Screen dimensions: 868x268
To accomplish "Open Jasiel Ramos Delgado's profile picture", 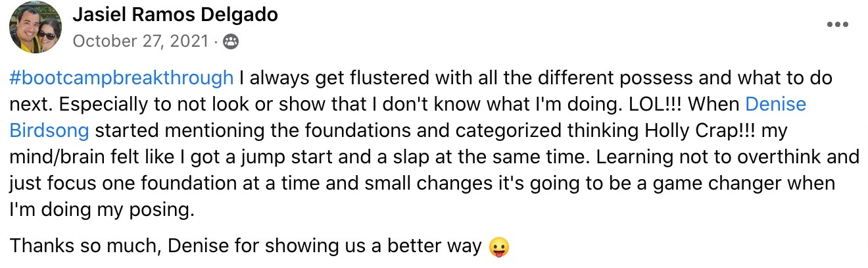I will [x=32, y=28].
